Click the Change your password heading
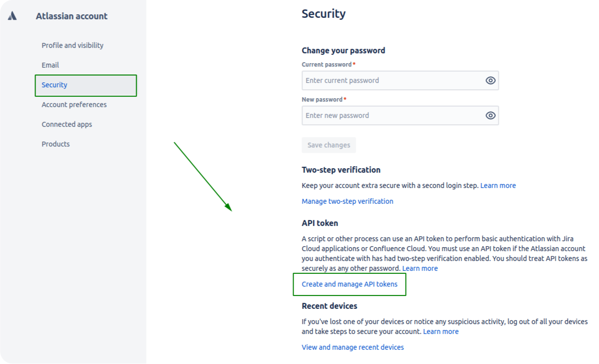Viewport: 599px width, 364px height. (343, 50)
